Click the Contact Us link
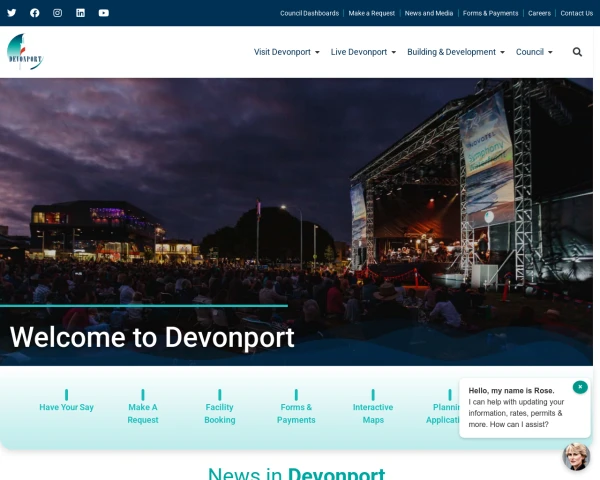The height and width of the screenshot is (480, 600). click(x=576, y=13)
